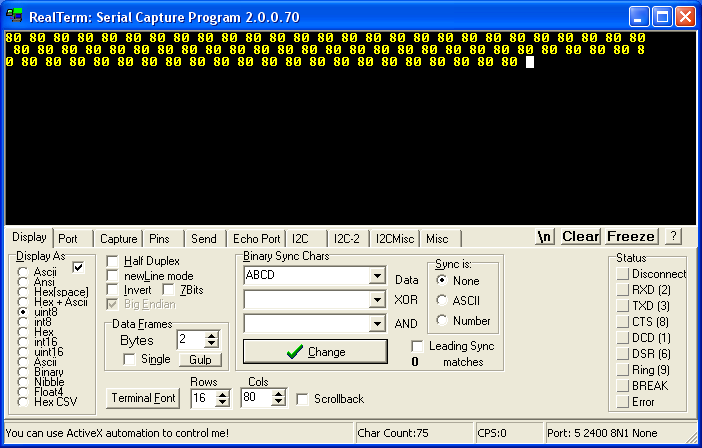
Task: Click the Bytes value field
Action: [191, 340]
